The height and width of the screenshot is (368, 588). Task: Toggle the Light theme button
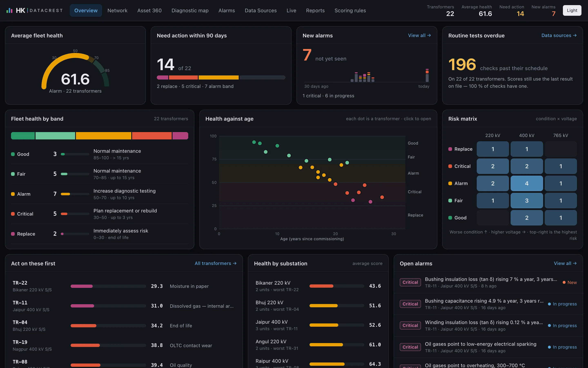(572, 10)
